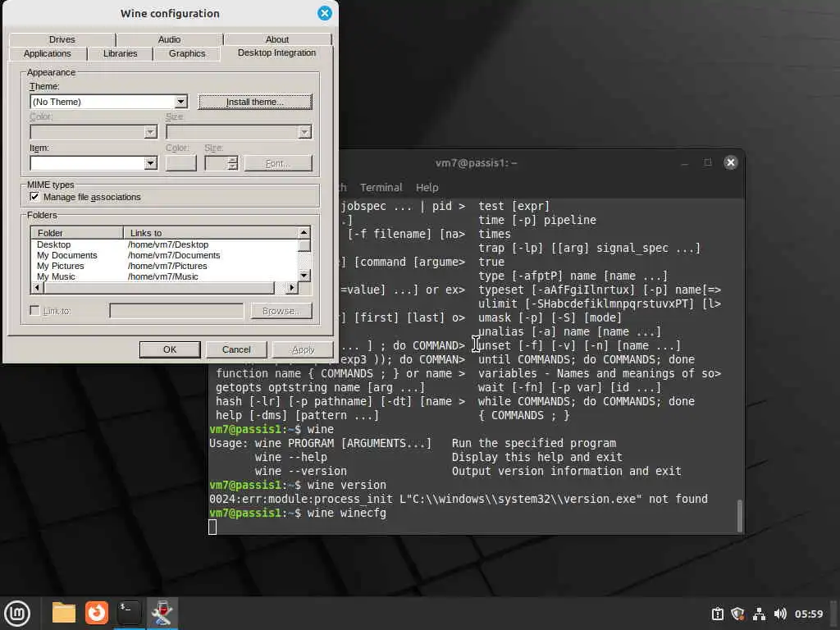Open the Linux Mint start menu
Screen dimensions: 840x630
(x=17, y=613)
